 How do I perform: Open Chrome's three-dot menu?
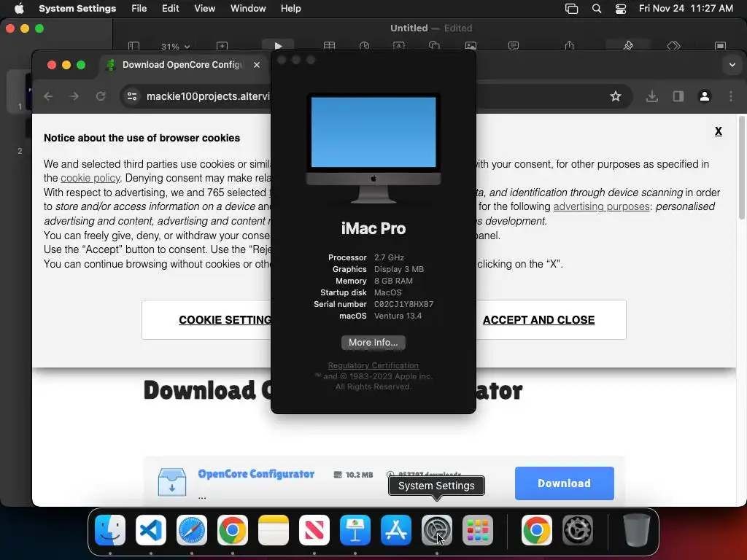(731, 96)
